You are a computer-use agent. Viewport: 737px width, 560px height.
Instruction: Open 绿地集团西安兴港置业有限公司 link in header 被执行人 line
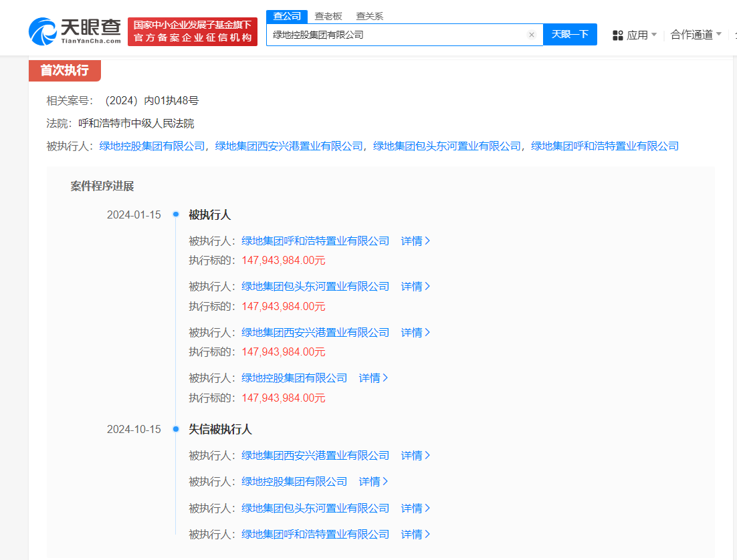(x=289, y=146)
